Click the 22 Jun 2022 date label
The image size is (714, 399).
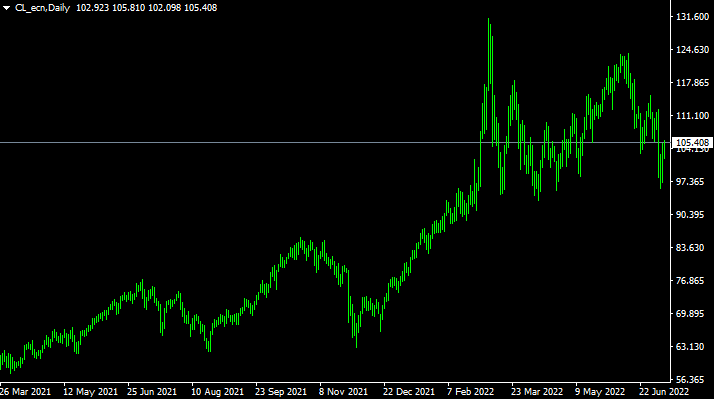tap(664, 392)
